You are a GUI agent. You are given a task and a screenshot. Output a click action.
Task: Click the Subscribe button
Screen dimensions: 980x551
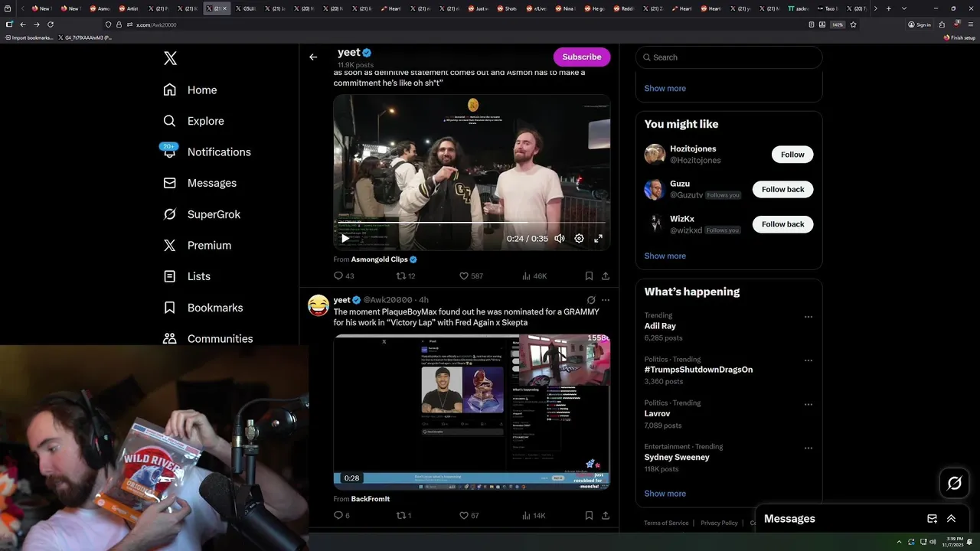(582, 57)
